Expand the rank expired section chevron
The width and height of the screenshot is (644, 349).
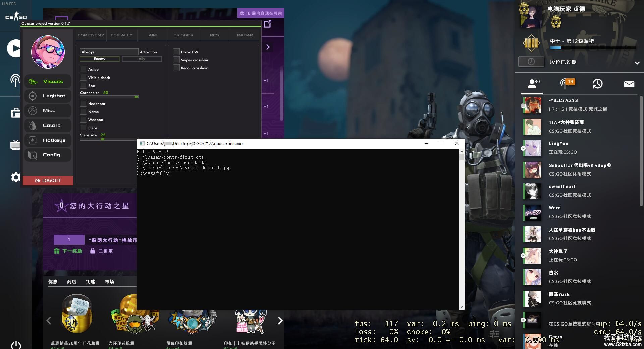(x=637, y=63)
